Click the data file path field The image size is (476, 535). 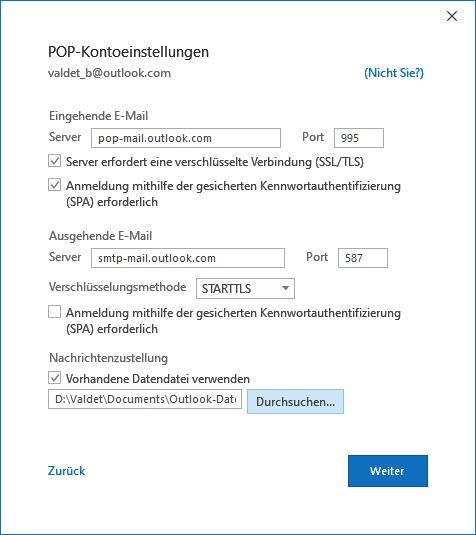[x=145, y=399]
